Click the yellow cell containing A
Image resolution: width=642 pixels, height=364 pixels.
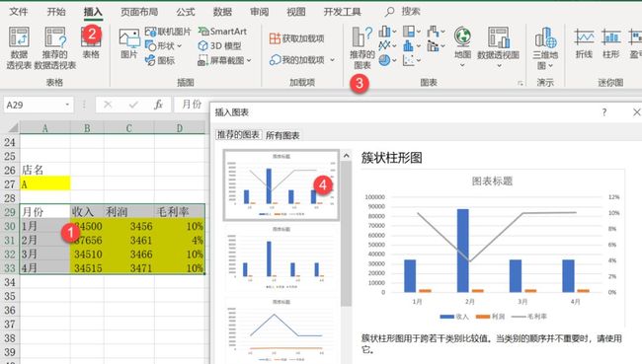pos(44,184)
